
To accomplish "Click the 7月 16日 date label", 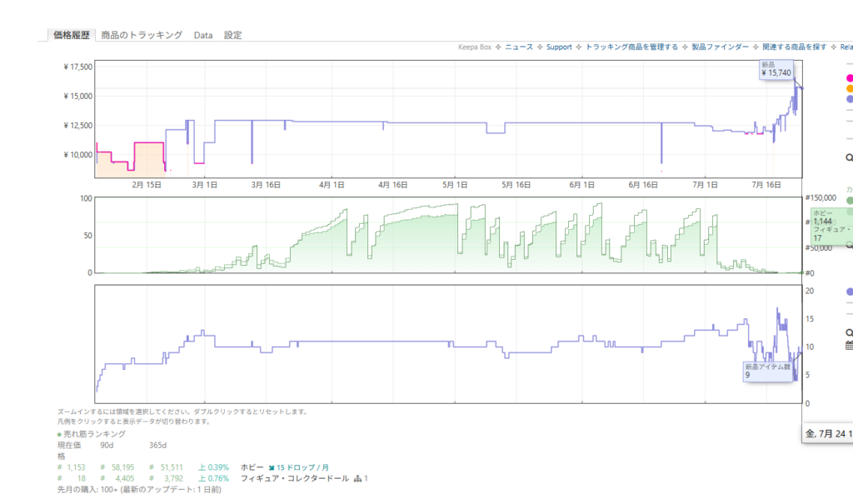I will point(766,185).
